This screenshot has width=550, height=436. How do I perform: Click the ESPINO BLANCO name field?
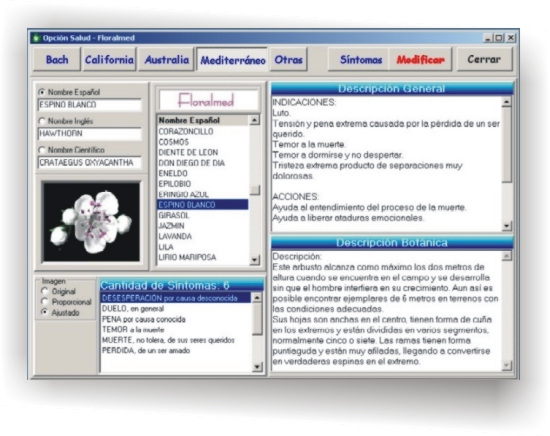90,105
